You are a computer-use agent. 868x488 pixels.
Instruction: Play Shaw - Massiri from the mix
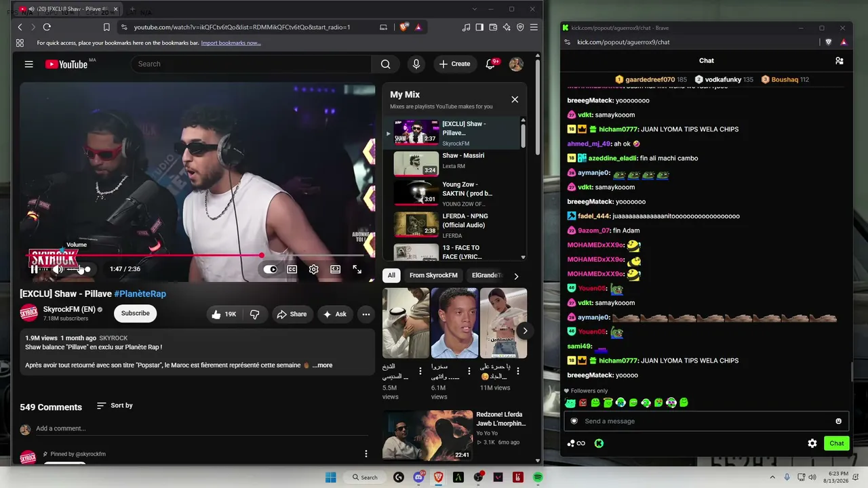pyautogui.click(x=454, y=163)
